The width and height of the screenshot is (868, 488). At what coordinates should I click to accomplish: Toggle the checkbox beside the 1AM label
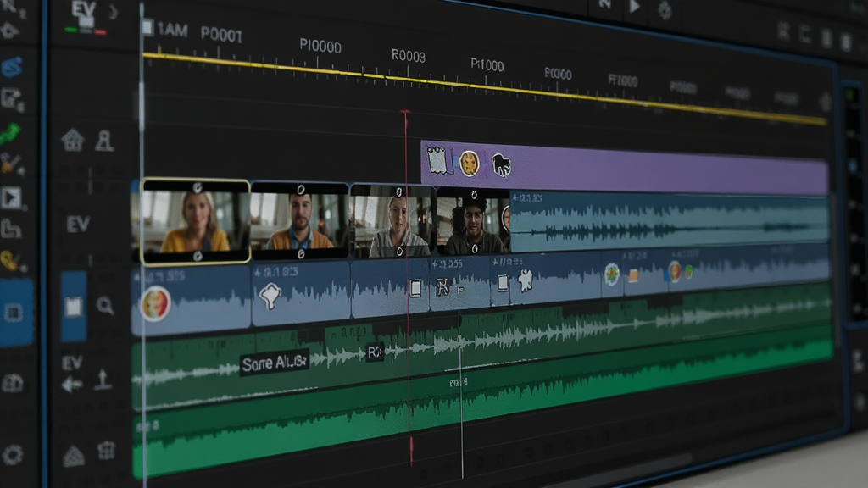tap(147, 27)
